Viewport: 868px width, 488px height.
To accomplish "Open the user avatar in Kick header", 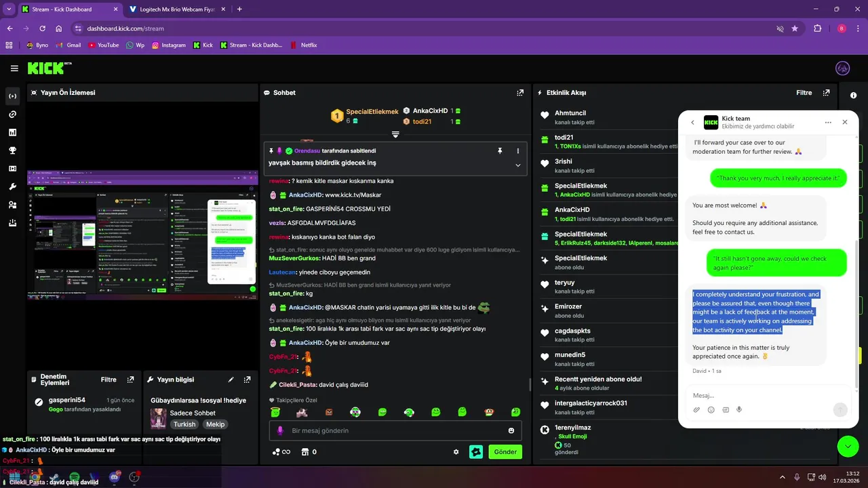I will tap(843, 68).
